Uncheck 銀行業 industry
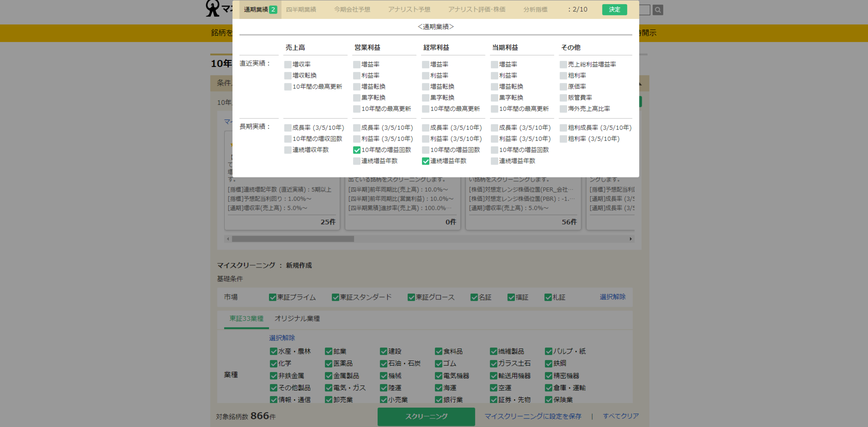The height and width of the screenshot is (427, 868). point(439,400)
